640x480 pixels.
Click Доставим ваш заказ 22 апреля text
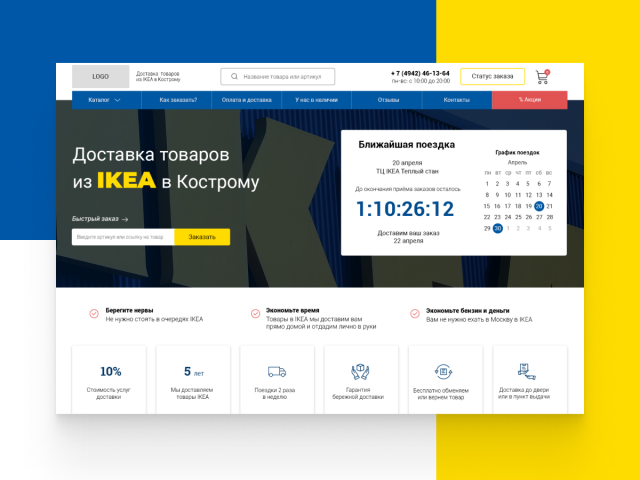tap(408, 237)
